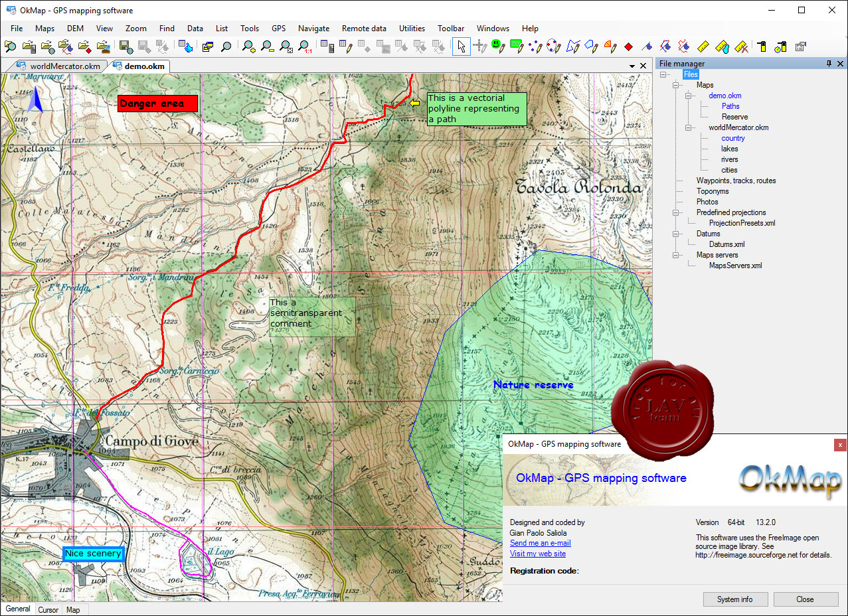This screenshot has height=616, width=848.
Task: Select Waypoints, tracks, routes node
Action: (736, 181)
